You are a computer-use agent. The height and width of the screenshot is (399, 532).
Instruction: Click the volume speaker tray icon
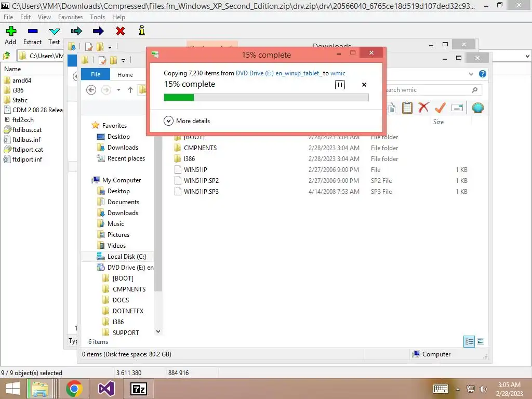(x=483, y=389)
